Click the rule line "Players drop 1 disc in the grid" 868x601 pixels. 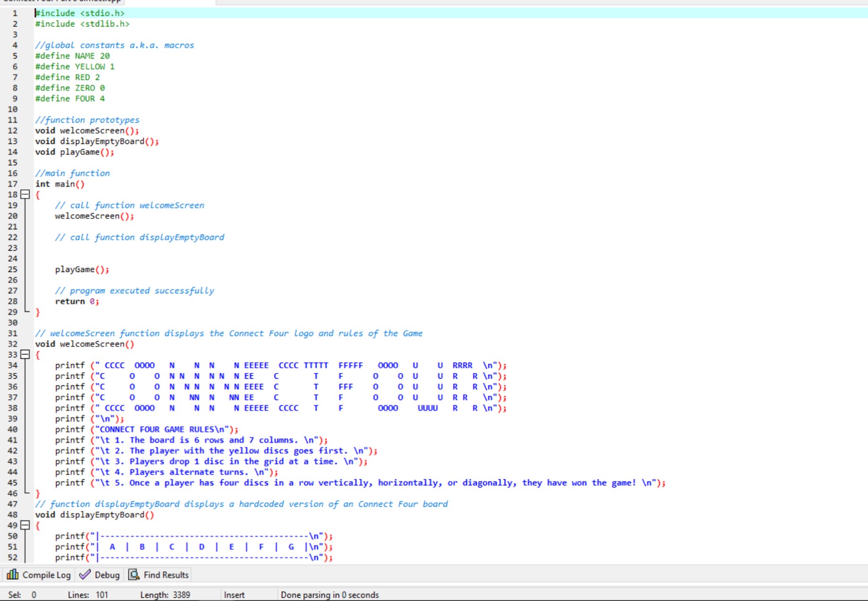211,462
